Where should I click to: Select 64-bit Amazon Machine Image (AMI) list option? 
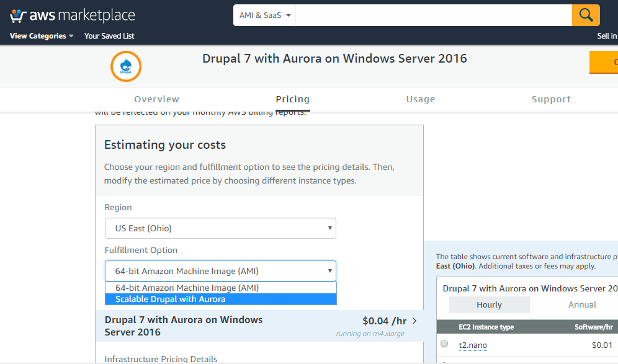[x=187, y=288]
